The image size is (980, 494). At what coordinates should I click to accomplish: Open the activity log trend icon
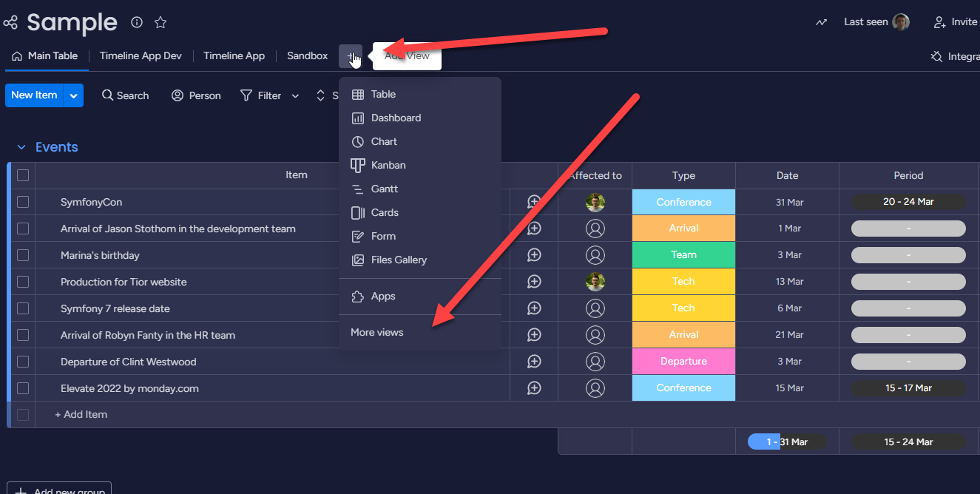(x=821, y=22)
